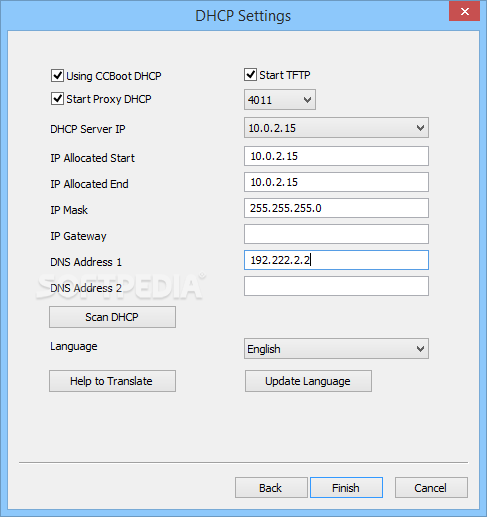Click the IP Mask label
Viewport: 487px width, 517px height.
69,210
